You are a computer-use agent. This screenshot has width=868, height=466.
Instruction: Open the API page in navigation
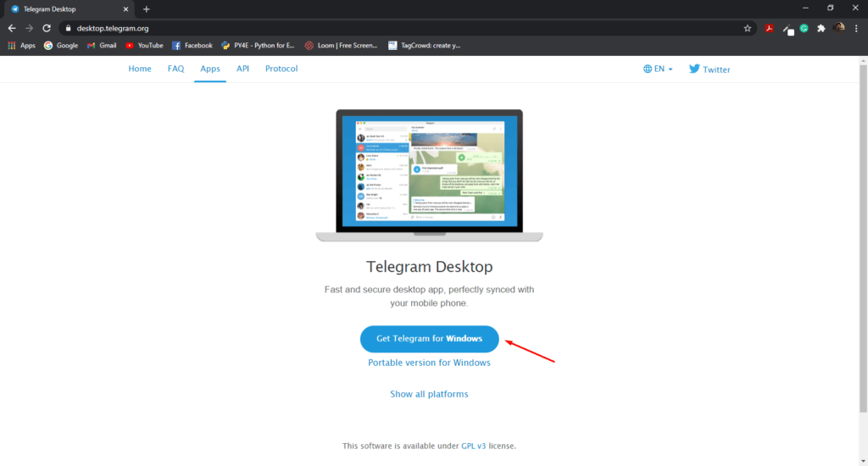point(242,69)
